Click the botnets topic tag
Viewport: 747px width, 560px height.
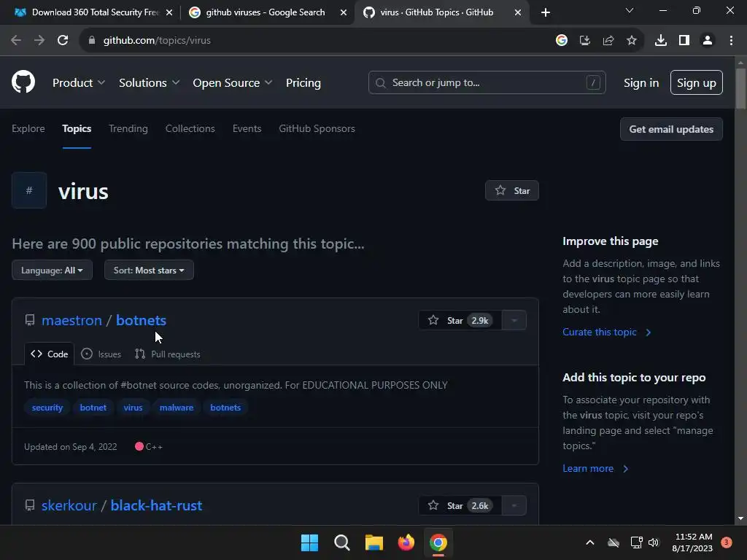coord(225,408)
